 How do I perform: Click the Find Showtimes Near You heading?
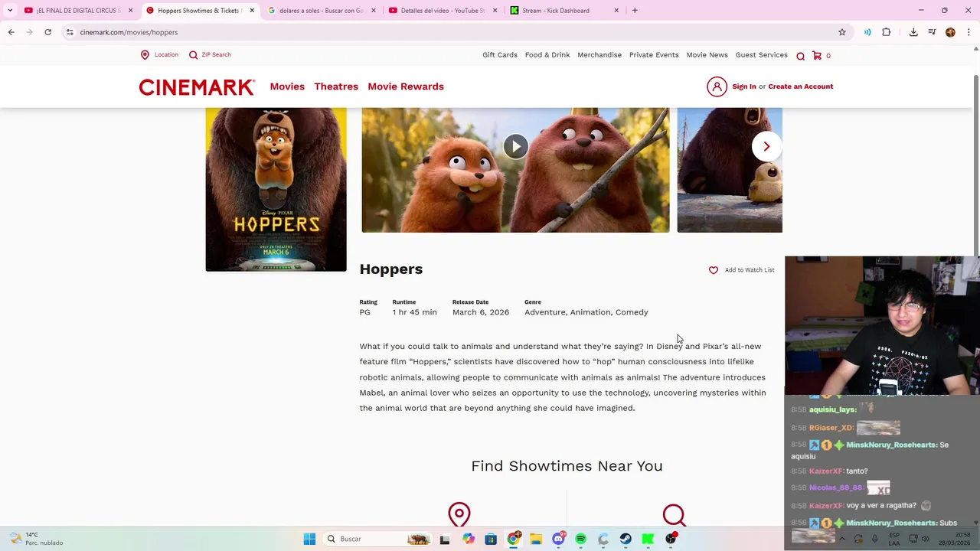[x=567, y=466]
